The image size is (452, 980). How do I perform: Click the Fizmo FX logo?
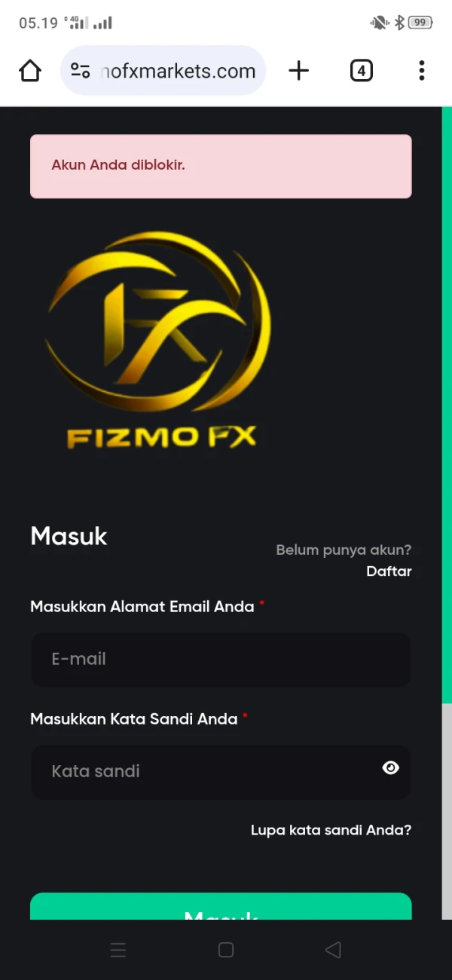pos(160,341)
